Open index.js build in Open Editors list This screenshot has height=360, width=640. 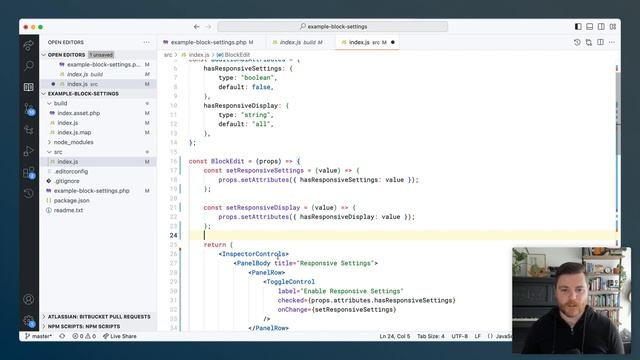(98, 74)
